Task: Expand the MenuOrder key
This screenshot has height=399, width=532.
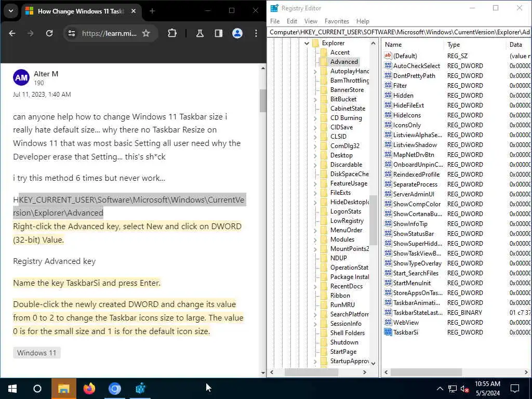Action: pyautogui.click(x=315, y=230)
